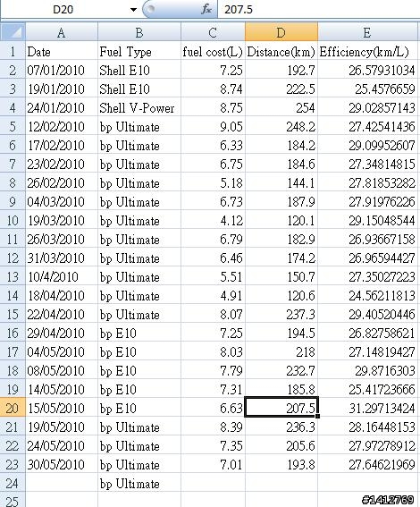The width and height of the screenshot is (420, 507).
Task: Click the fuel cost cell 9.05
Action: point(213,126)
